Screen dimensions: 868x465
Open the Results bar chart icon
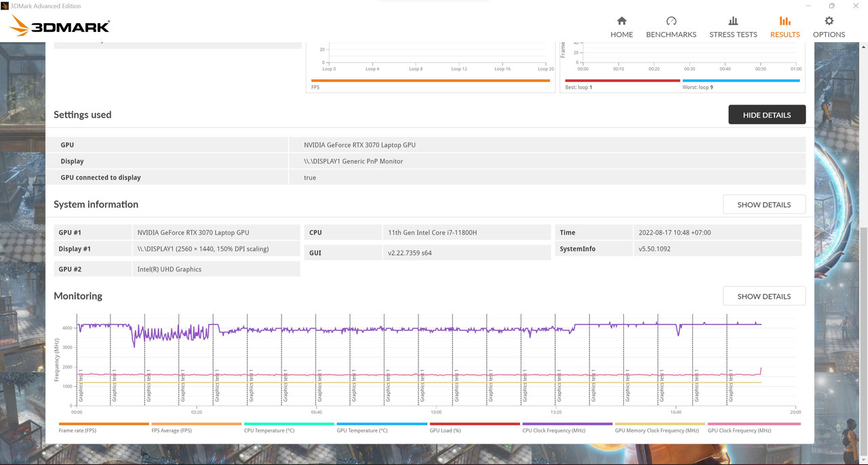tap(785, 21)
